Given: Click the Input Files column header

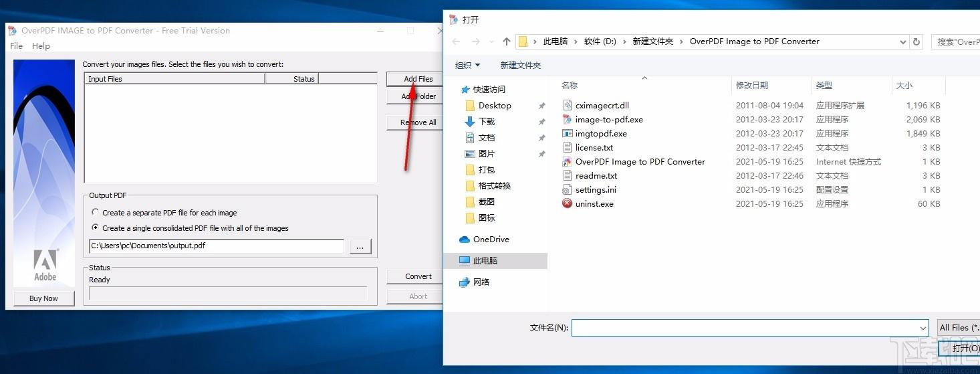Looking at the screenshot, I should [174, 79].
